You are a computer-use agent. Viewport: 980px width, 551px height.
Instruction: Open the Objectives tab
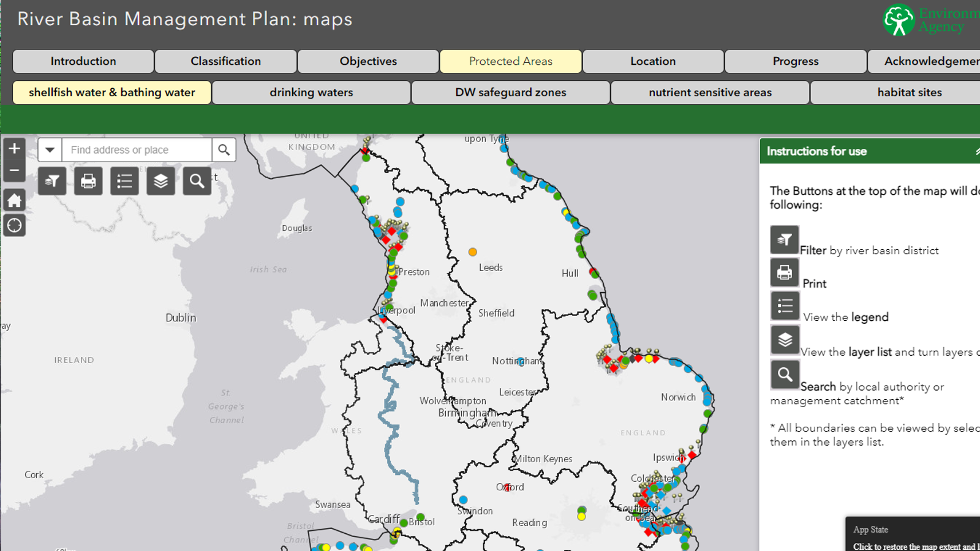pos(368,61)
